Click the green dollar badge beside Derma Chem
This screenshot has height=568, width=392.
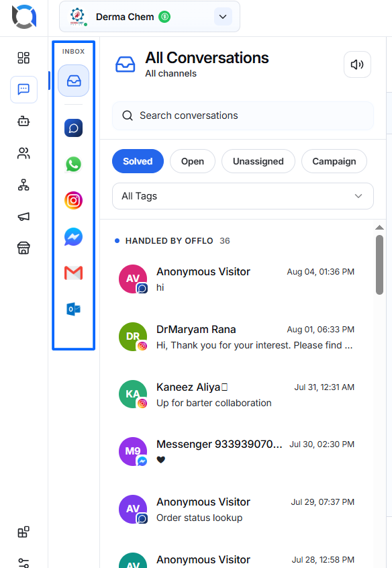coord(164,17)
